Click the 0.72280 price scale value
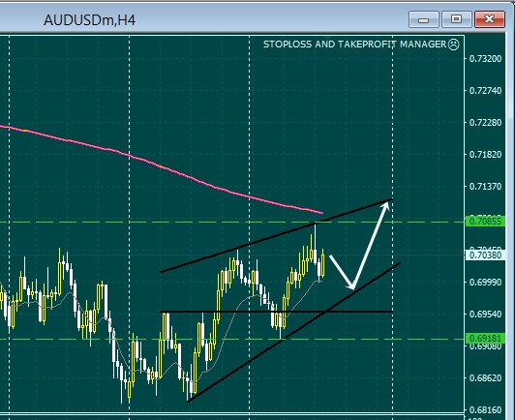 485,123
